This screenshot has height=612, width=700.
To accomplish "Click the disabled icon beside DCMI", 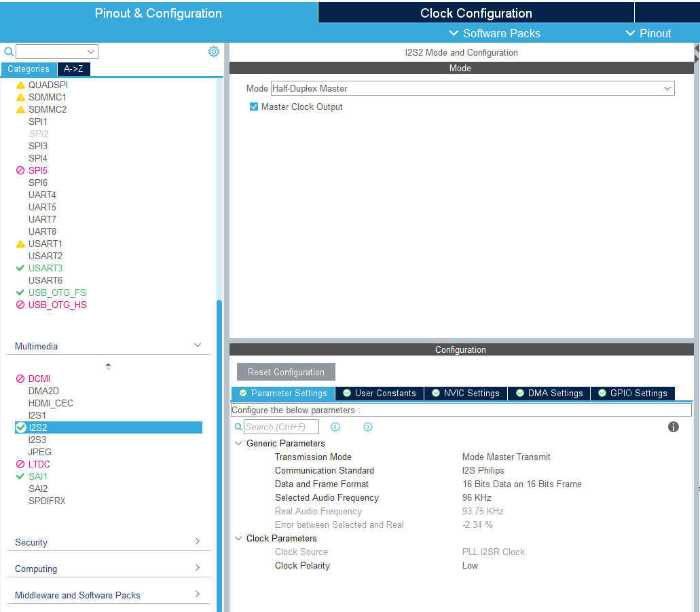I will pos(20,379).
